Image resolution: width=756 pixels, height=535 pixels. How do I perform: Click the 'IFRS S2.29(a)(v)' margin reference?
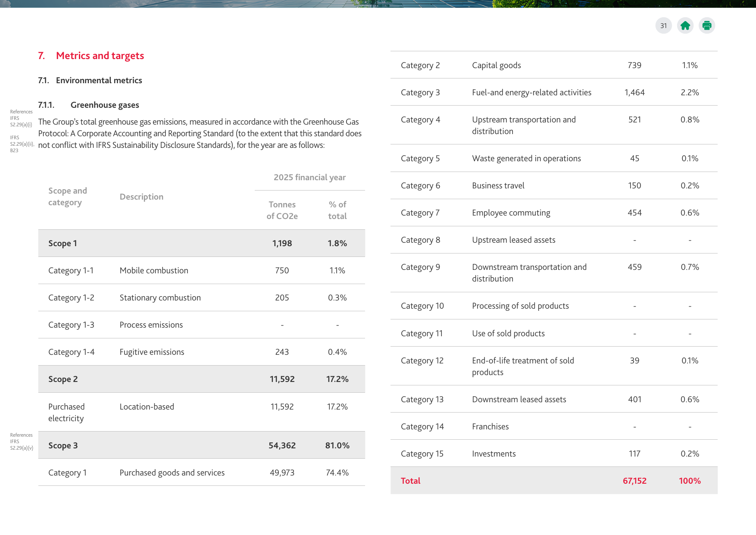pos(22,444)
